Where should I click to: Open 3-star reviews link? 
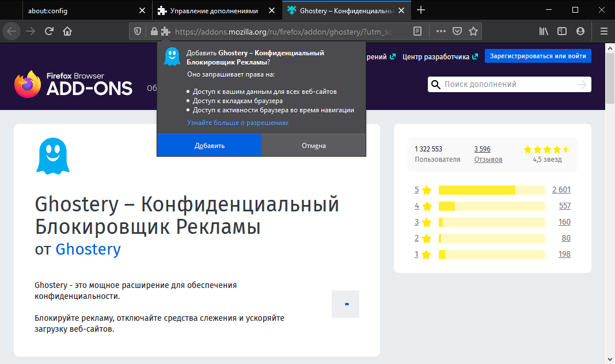[423, 222]
